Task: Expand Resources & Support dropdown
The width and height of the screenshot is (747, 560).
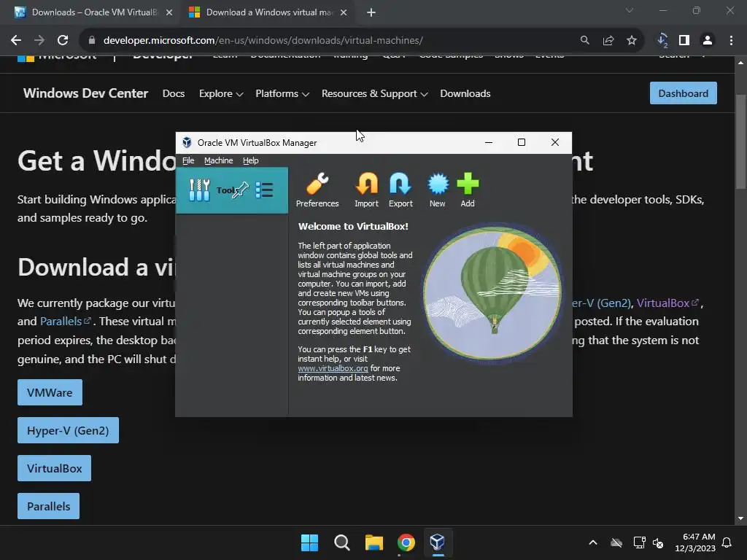Action: 374,93
